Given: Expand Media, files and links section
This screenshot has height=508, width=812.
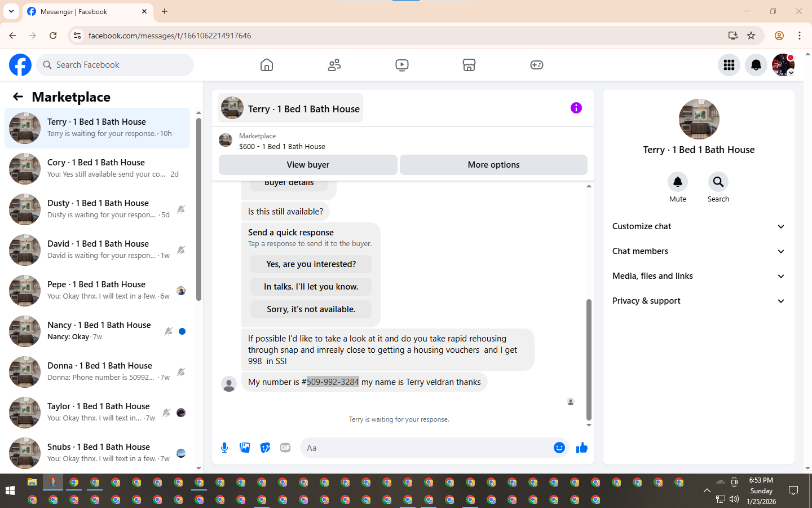Looking at the screenshot, I should (x=699, y=276).
